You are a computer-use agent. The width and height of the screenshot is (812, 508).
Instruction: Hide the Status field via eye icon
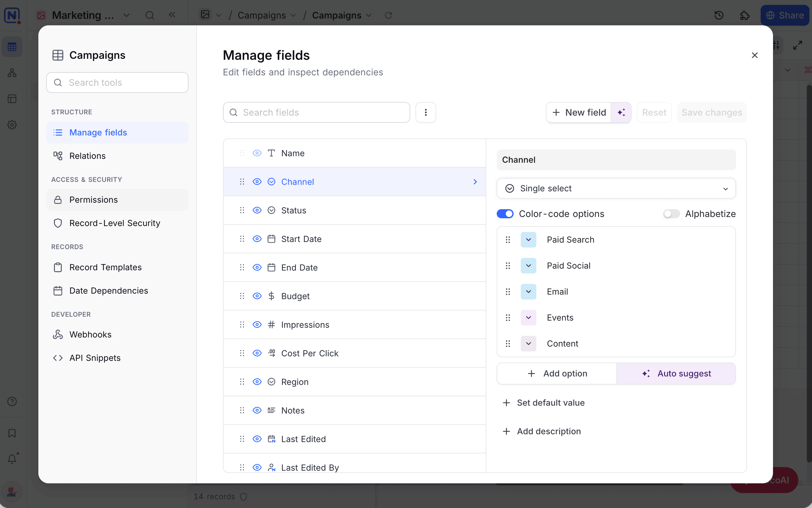(x=257, y=210)
